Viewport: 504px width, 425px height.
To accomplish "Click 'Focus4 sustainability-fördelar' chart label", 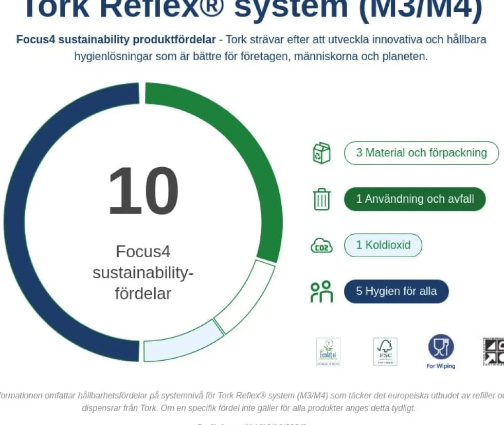I will click(143, 272).
